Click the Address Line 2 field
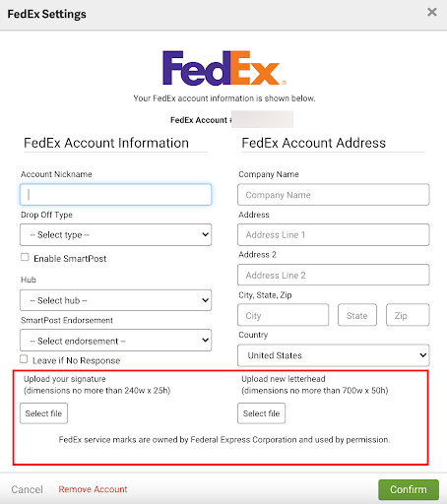This screenshot has width=447, height=504. coord(334,275)
